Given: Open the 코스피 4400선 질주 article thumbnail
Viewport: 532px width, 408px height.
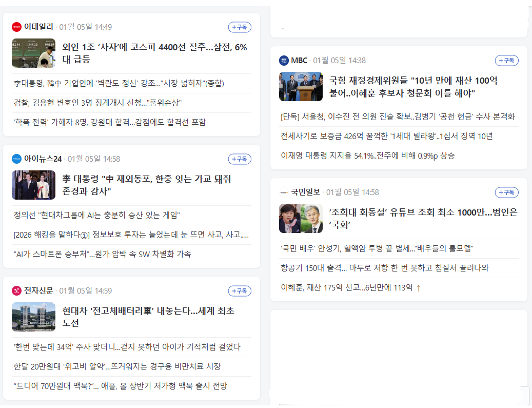Looking at the screenshot, I should [33, 53].
